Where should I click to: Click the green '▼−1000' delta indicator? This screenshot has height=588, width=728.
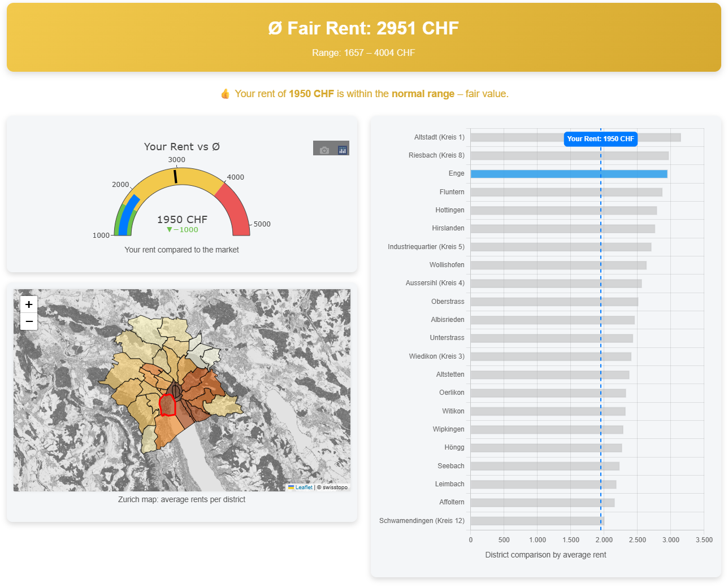coord(182,230)
